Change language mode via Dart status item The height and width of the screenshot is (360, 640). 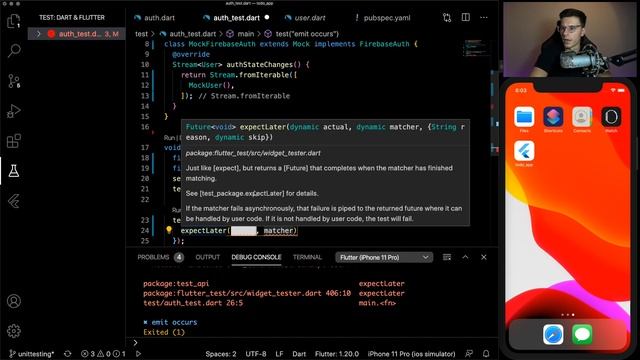[x=299, y=354]
